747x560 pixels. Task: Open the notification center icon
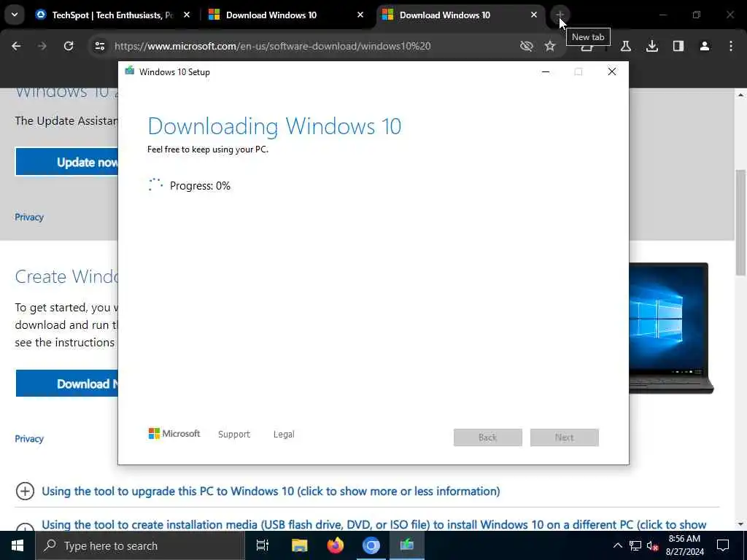[x=723, y=545]
